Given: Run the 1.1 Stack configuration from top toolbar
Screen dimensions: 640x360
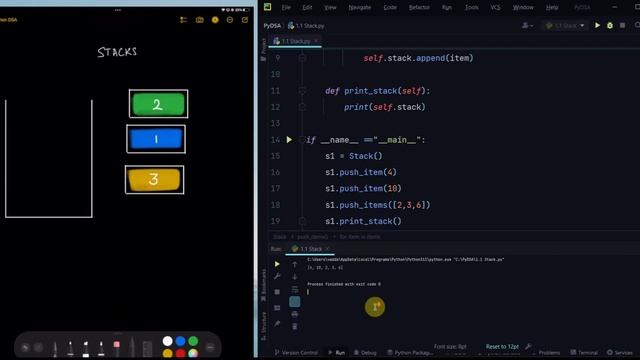Looking at the screenshot, I should [x=597, y=25].
